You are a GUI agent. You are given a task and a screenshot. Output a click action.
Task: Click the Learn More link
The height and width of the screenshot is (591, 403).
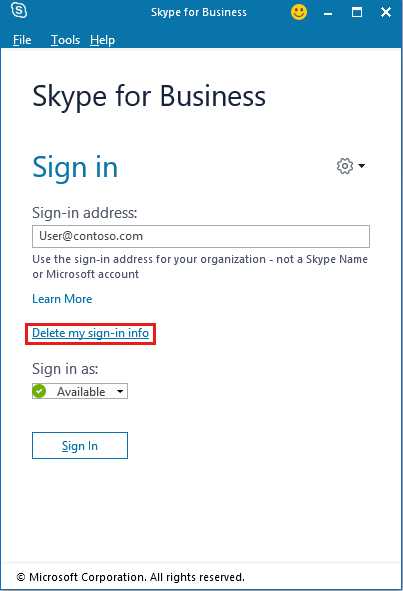[62, 299]
